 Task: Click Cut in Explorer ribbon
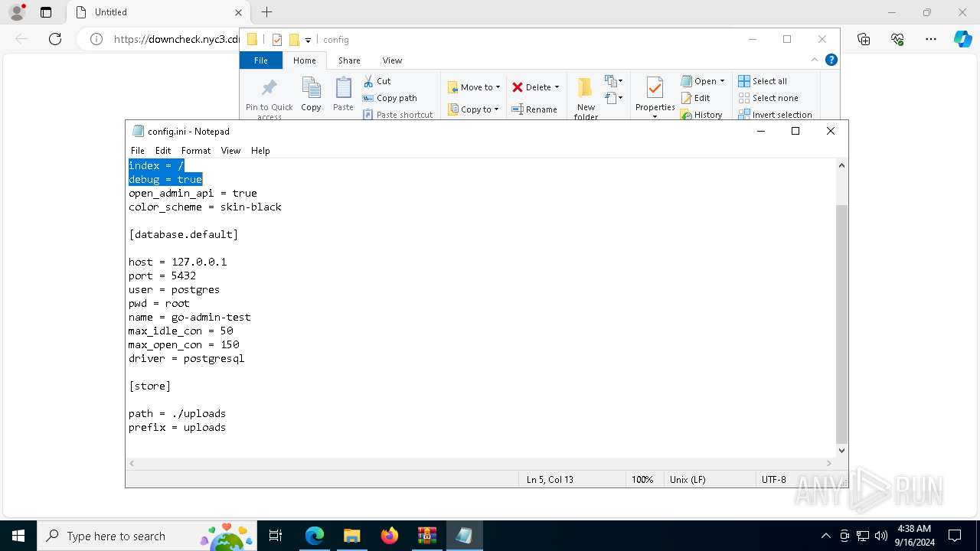coord(377,81)
